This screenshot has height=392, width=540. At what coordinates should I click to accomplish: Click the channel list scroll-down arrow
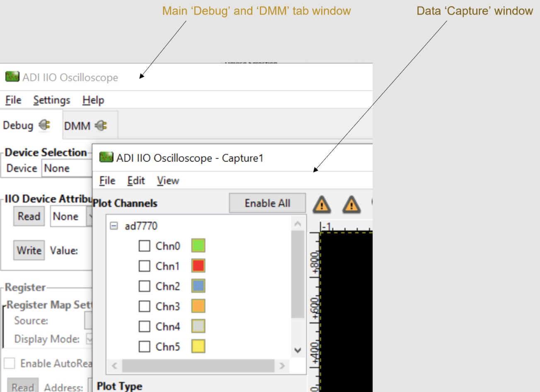click(x=298, y=350)
